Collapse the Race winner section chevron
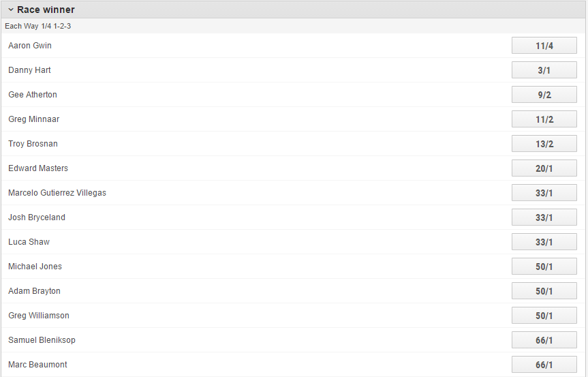Screen dimensions: 588x377 (11, 10)
